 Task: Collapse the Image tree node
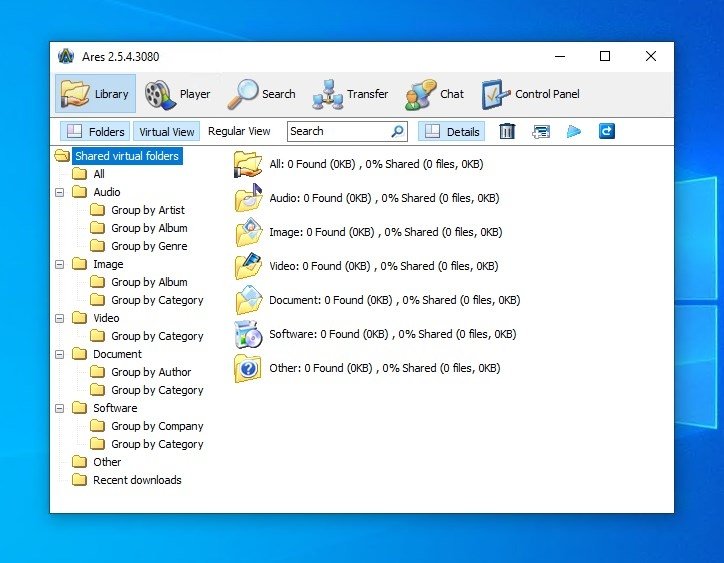[x=60, y=264]
